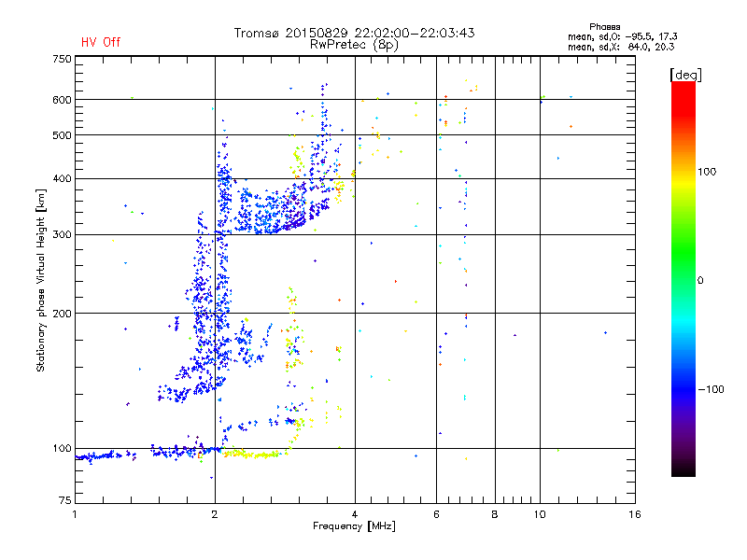Click the x-axis tick label '8'
The height and width of the screenshot is (560, 747).
point(495,514)
